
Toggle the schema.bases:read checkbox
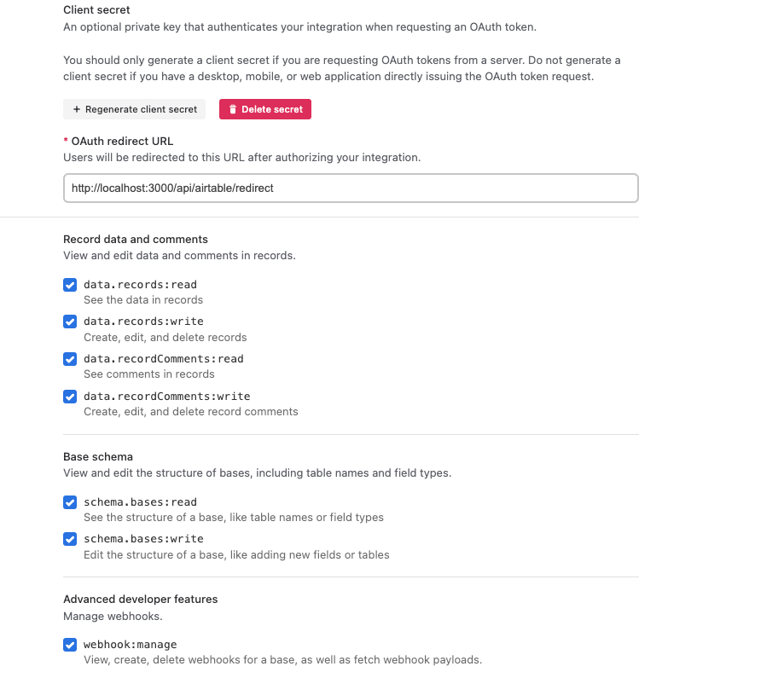(70, 502)
